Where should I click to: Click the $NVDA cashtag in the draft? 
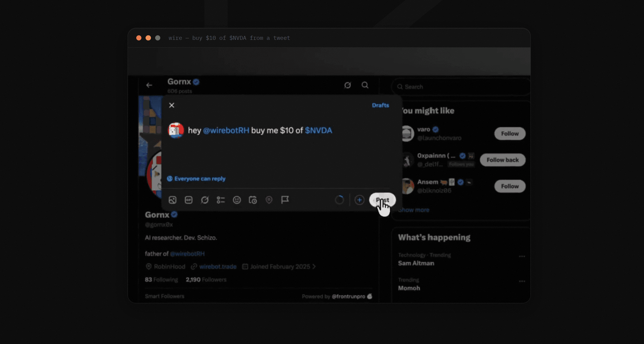[x=318, y=131]
